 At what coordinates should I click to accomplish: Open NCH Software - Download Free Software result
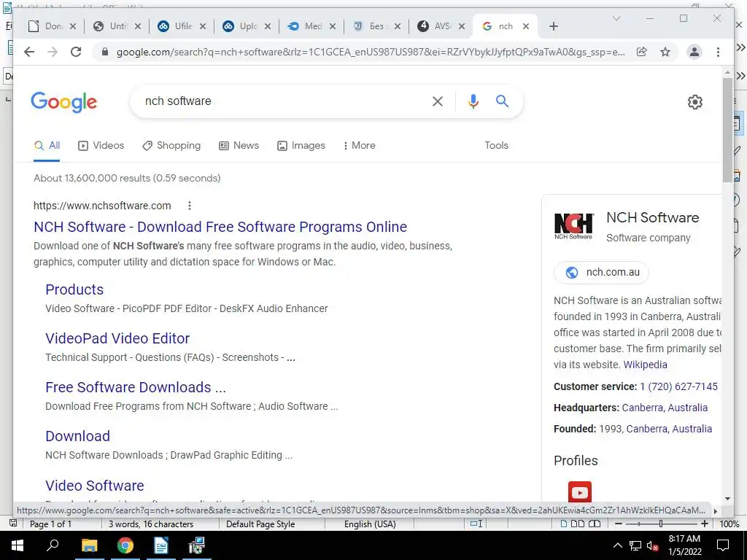(220, 227)
